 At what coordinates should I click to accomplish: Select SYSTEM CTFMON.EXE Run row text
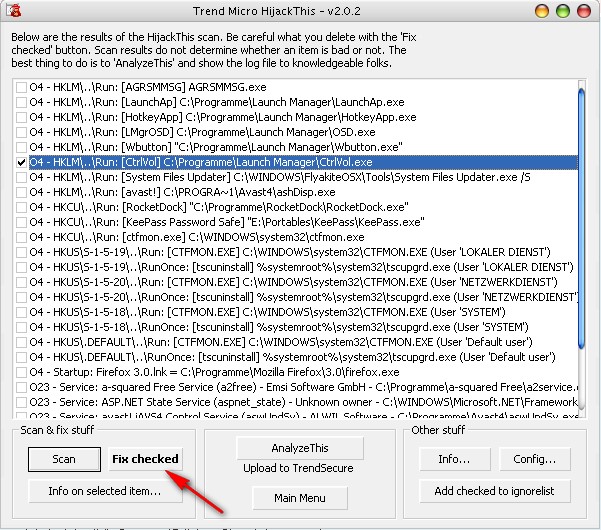click(x=267, y=312)
